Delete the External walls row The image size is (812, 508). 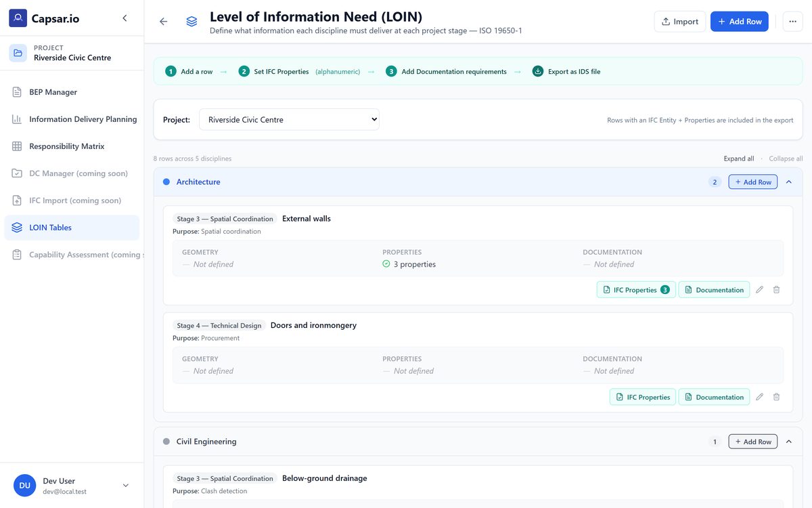(776, 290)
